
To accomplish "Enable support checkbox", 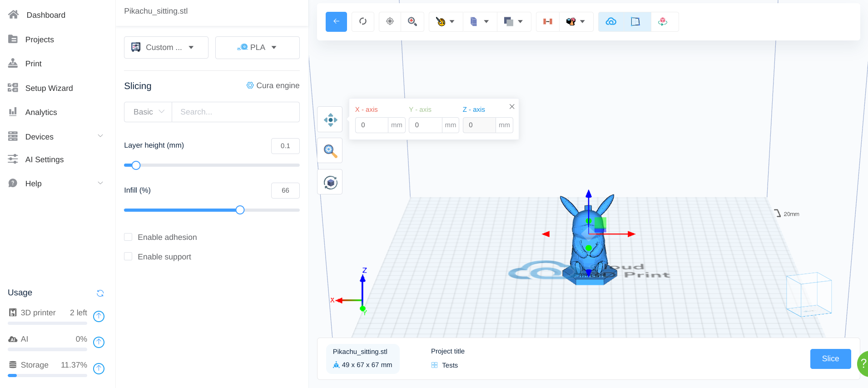I will (x=128, y=257).
